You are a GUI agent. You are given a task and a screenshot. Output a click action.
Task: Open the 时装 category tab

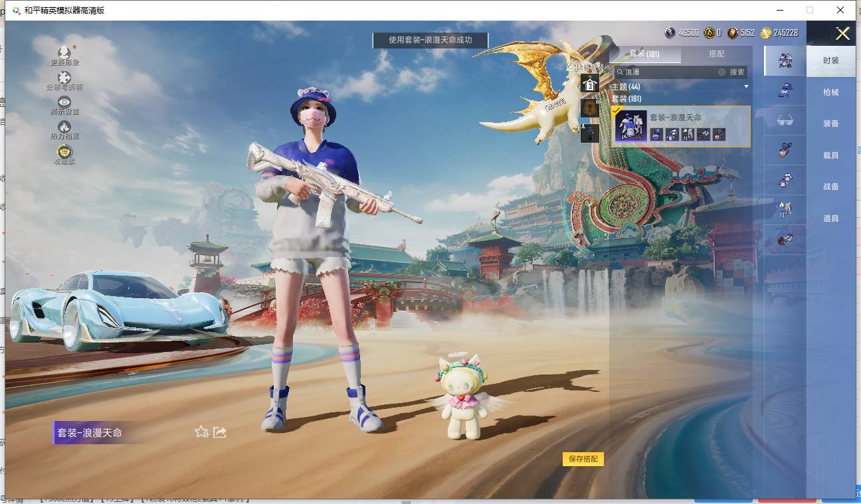tap(831, 60)
